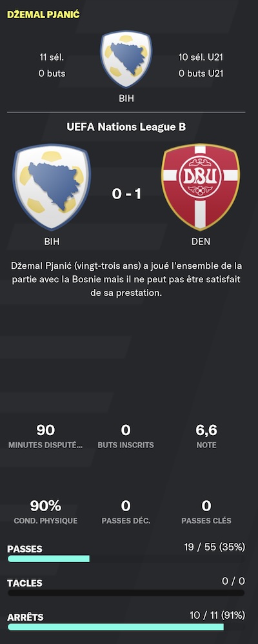
Task: Click the match summary paragraph text
Action: [126, 280]
